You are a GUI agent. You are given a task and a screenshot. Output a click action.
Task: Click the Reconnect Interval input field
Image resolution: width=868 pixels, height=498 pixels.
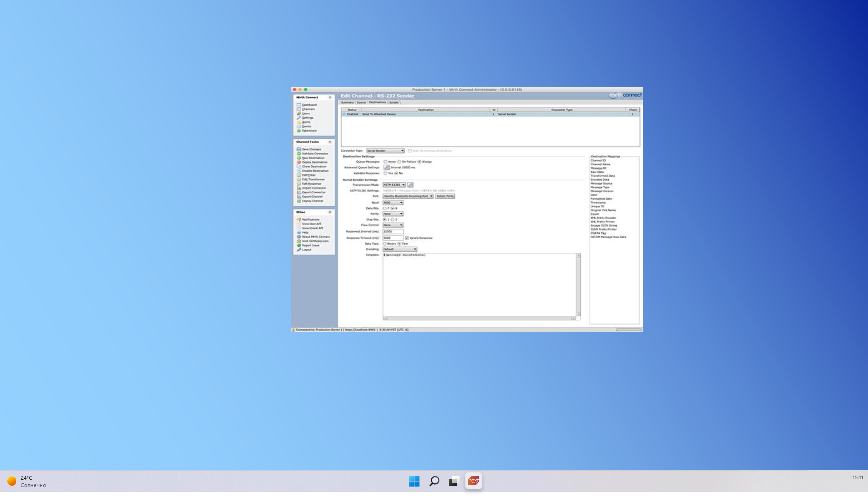(x=393, y=232)
